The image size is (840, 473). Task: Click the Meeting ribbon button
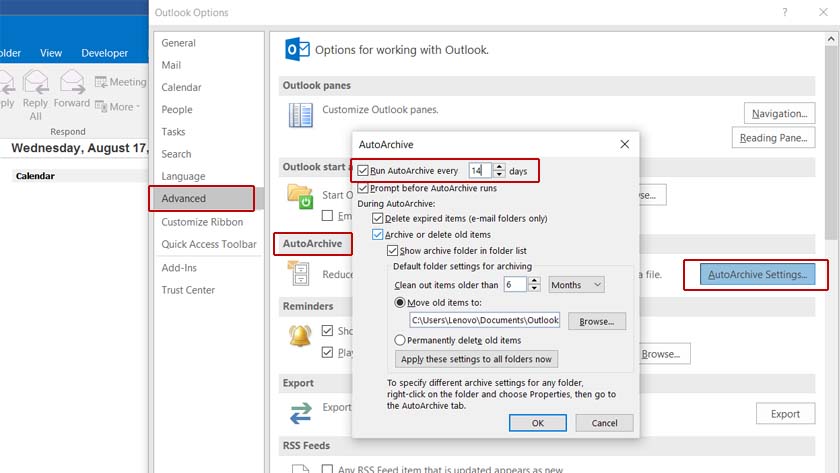click(x=121, y=82)
